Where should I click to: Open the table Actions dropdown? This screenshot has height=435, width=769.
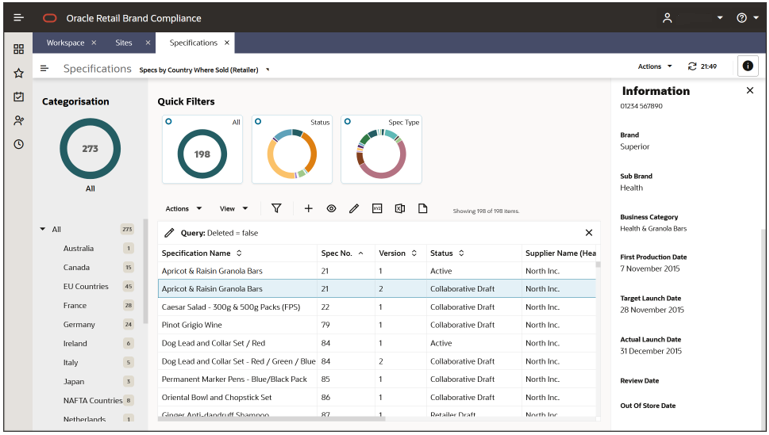click(x=183, y=208)
